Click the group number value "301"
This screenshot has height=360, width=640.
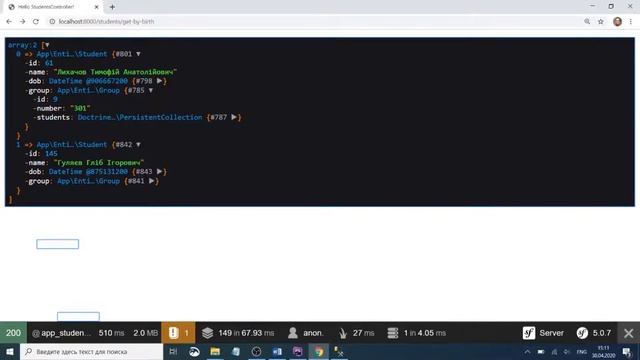coord(80,108)
